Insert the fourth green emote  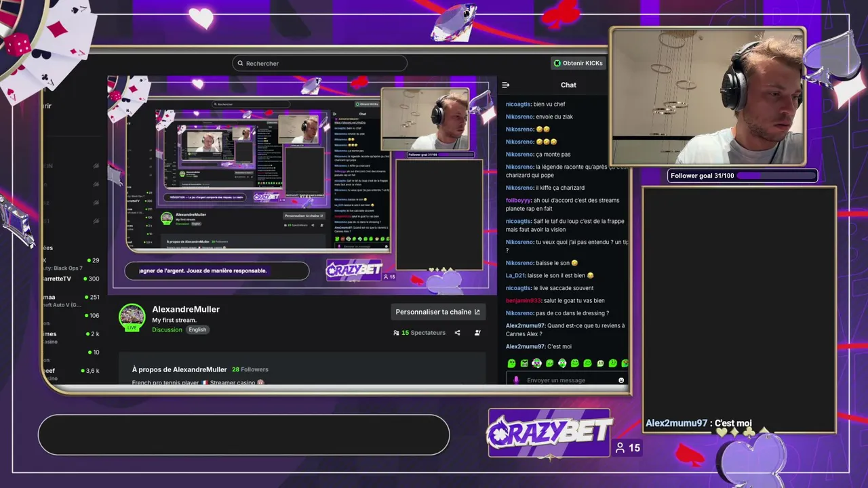(x=549, y=363)
